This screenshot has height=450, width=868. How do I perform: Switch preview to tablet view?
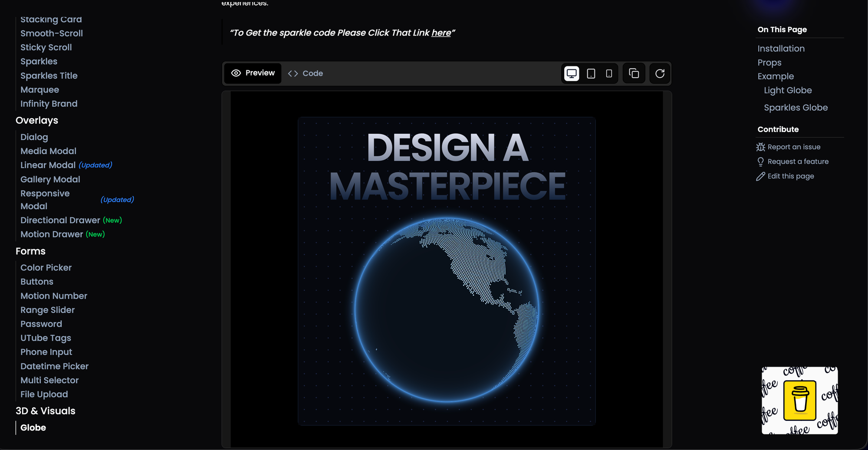[x=590, y=73]
